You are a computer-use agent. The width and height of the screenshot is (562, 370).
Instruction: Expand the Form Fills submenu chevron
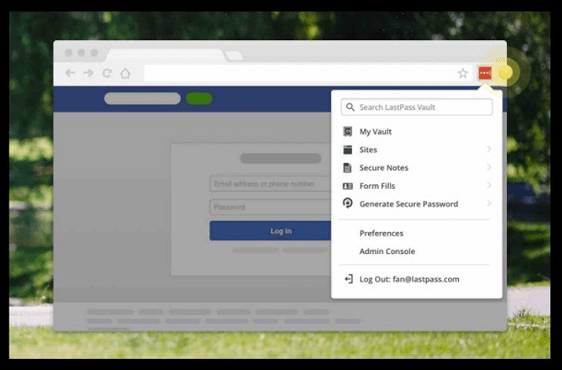click(489, 185)
